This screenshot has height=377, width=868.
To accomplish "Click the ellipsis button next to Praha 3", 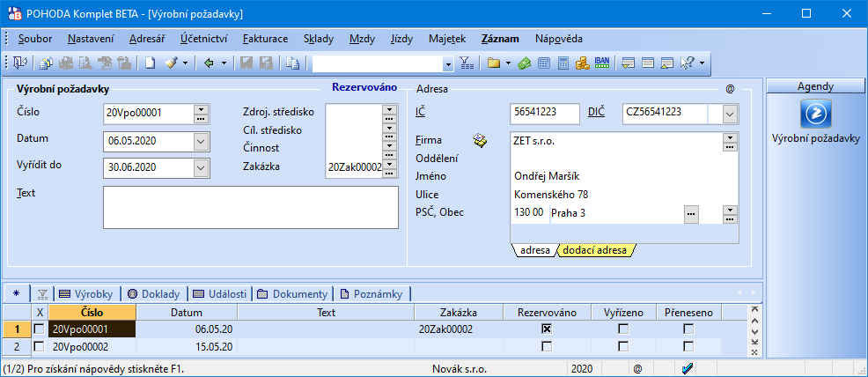I will coord(691,214).
